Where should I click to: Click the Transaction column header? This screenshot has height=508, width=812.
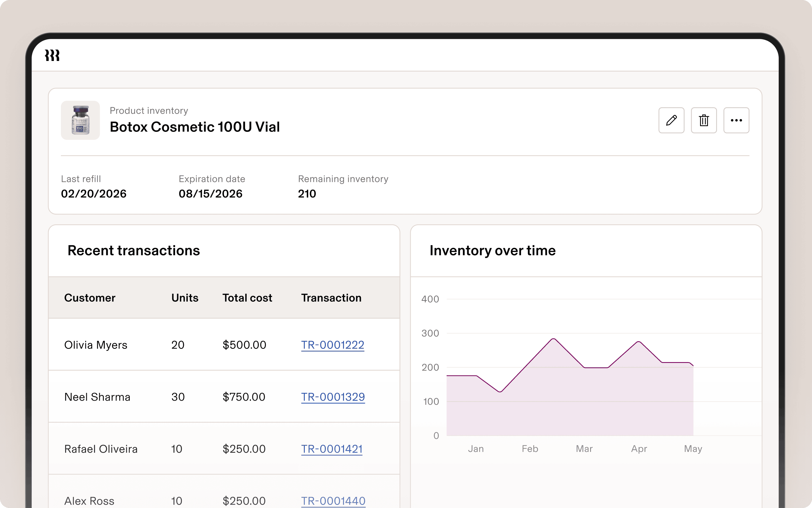point(331,298)
